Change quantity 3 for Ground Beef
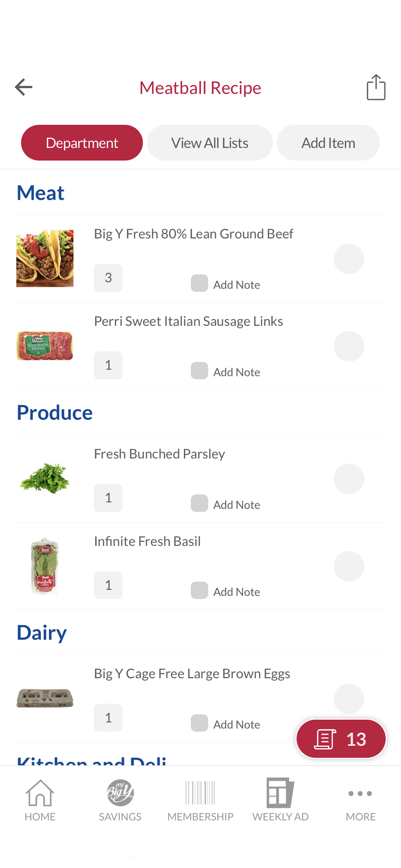 (108, 278)
